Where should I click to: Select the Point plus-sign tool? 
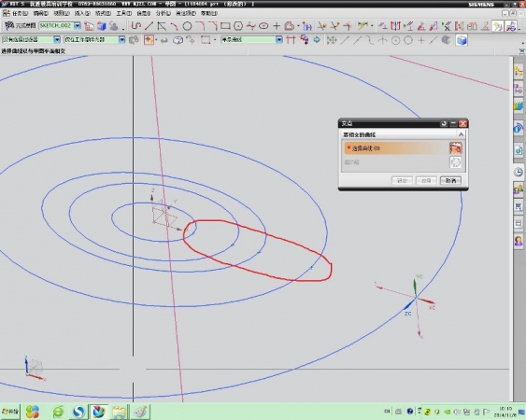(277, 26)
